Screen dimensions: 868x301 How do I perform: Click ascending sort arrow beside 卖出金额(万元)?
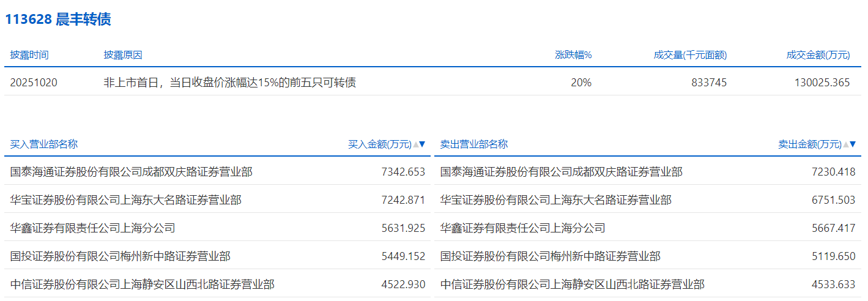pyautogui.click(x=845, y=145)
